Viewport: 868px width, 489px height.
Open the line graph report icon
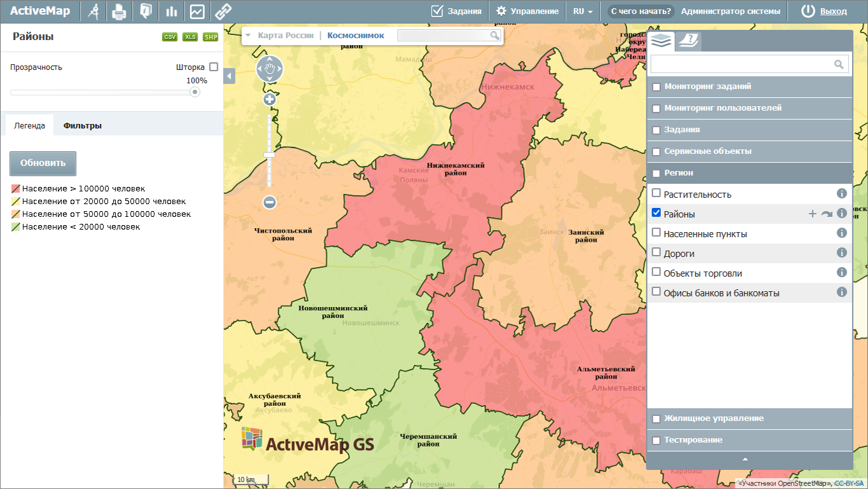click(197, 11)
